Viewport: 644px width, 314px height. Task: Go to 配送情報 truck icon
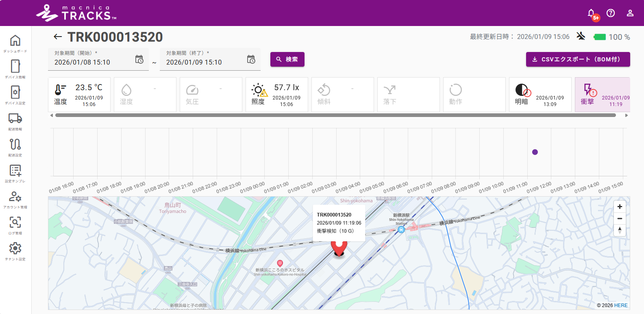click(x=15, y=119)
